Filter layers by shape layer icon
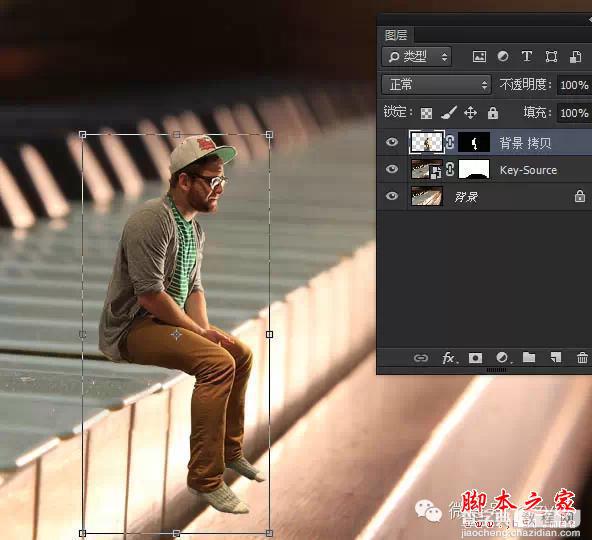This screenshot has height=540, width=592. pos(551,57)
